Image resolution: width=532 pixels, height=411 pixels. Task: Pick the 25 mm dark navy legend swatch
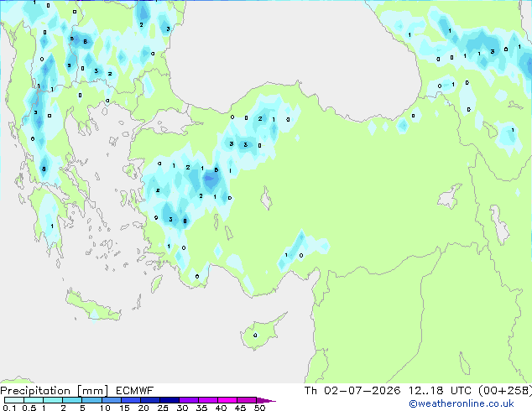pyautogui.click(x=170, y=400)
